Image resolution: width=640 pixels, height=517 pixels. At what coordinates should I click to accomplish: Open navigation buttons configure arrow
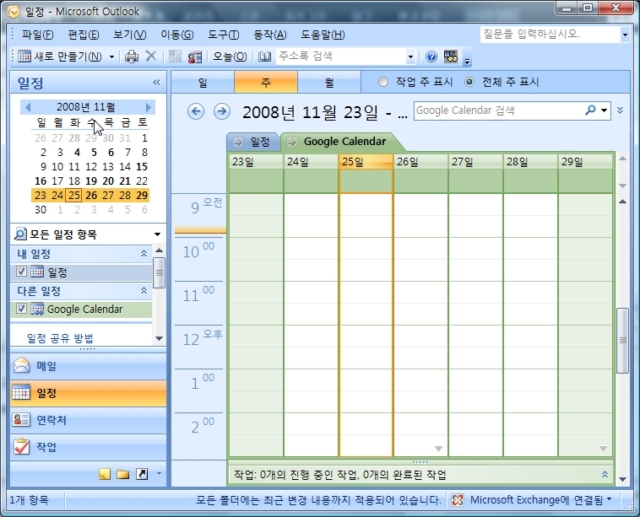point(159,474)
